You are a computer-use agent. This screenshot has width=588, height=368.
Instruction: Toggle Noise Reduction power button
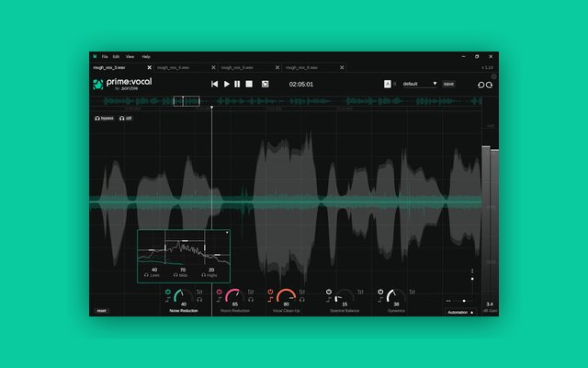pyautogui.click(x=168, y=292)
